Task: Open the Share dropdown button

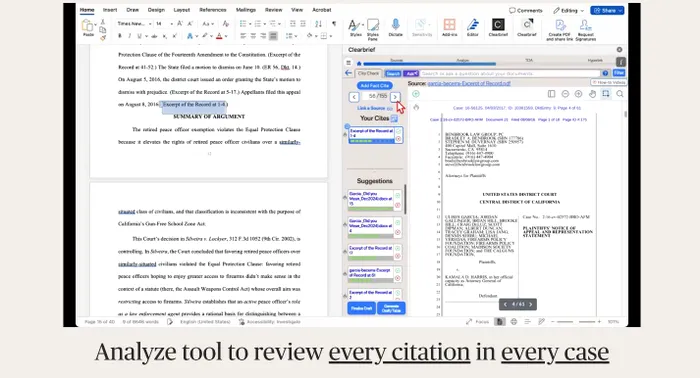Action: tap(607, 10)
